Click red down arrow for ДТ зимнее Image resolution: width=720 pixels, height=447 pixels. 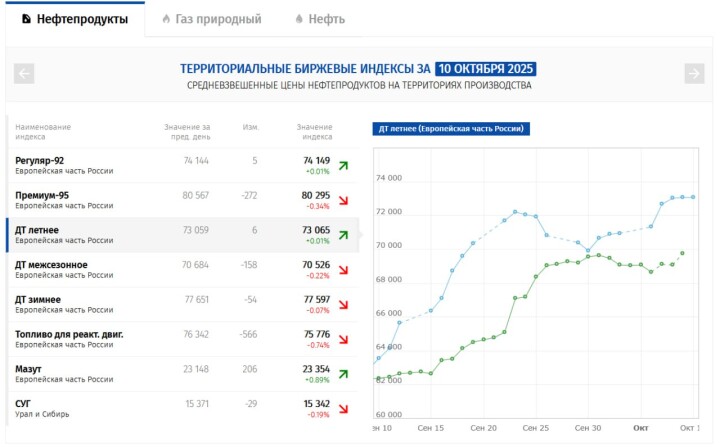(344, 304)
